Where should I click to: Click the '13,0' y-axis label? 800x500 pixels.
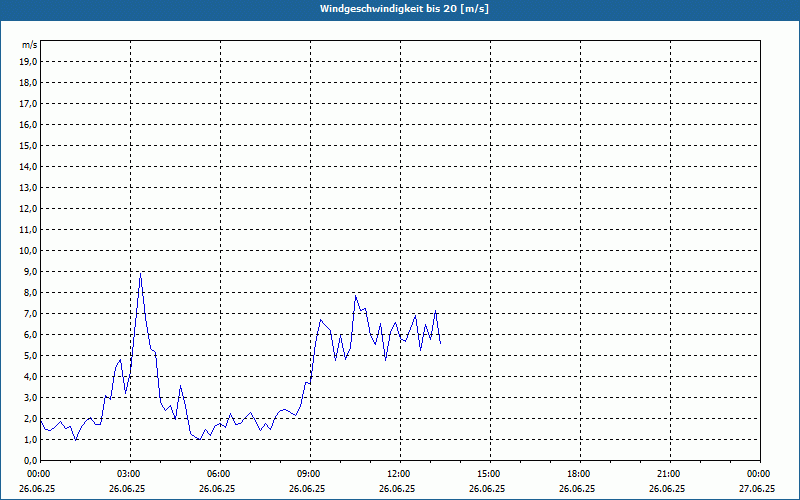[29, 188]
